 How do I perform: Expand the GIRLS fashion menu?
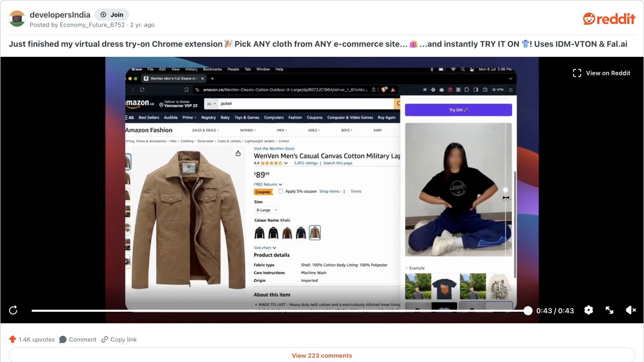(x=314, y=130)
